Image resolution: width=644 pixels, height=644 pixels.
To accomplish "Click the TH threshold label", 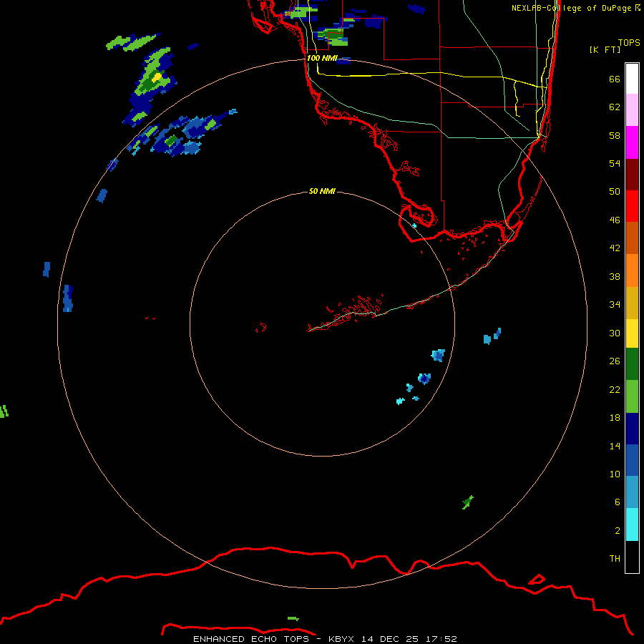I will pyautogui.click(x=615, y=559).
